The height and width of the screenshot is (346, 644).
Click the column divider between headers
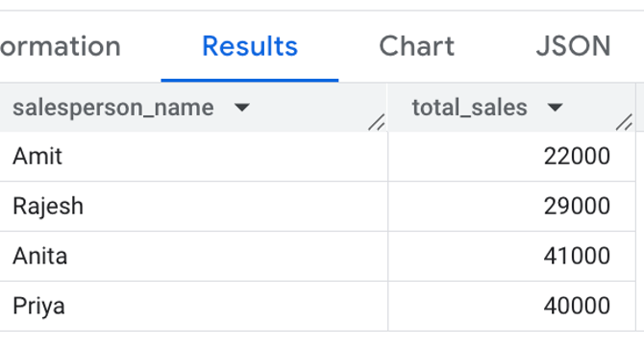(x=387, y=108)
